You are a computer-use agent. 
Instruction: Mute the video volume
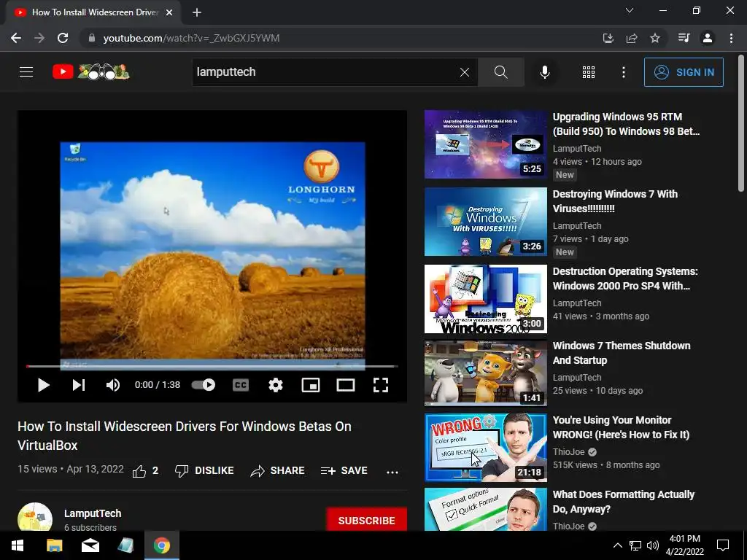113,385
